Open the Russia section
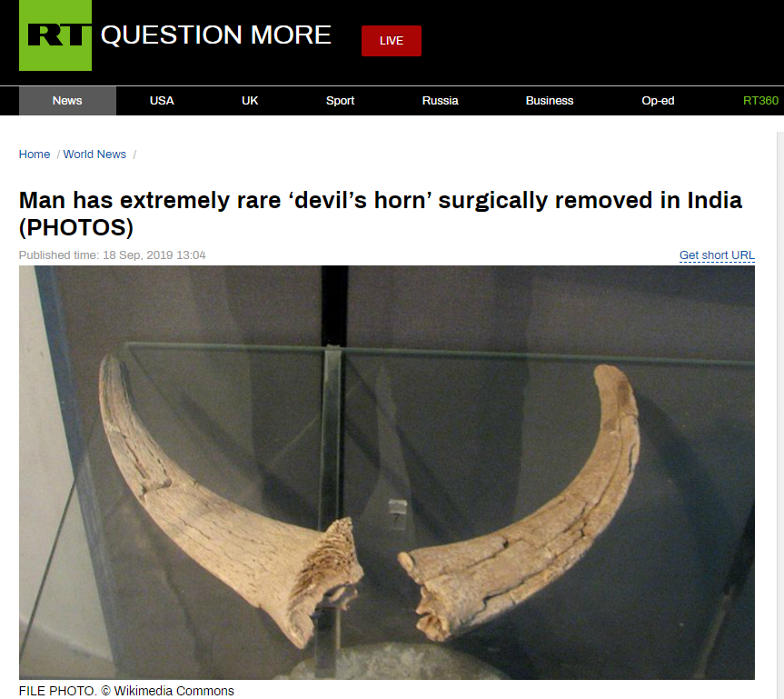The height and width of the screenshot is (699, 784). click(x=440, y=101)
